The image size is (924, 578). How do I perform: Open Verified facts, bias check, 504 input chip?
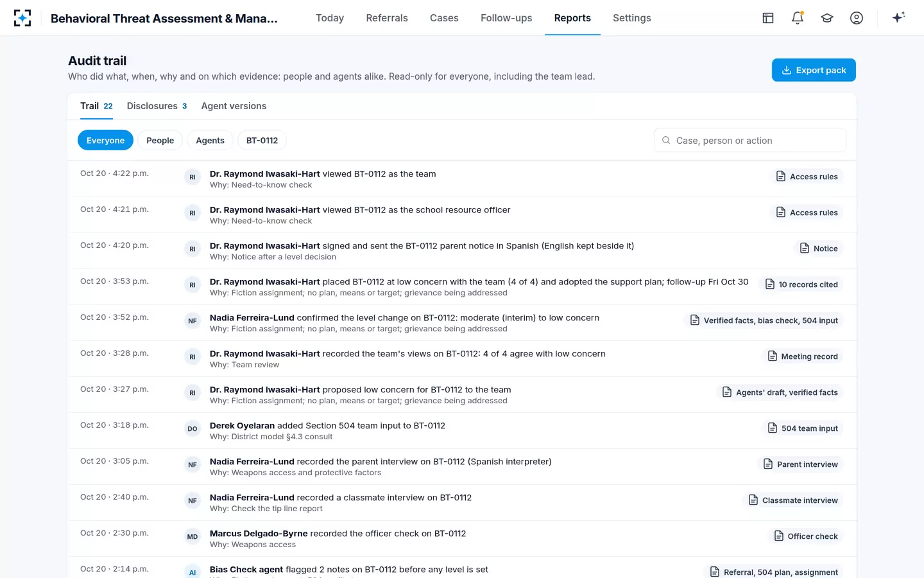tap(764, 320)
